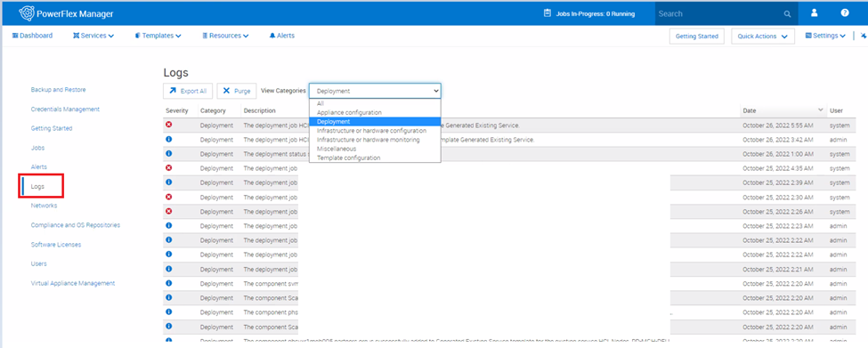The height and width of the screenshot is (348, 868).
Task: Expand the Services menu
Action: point(93,36)
